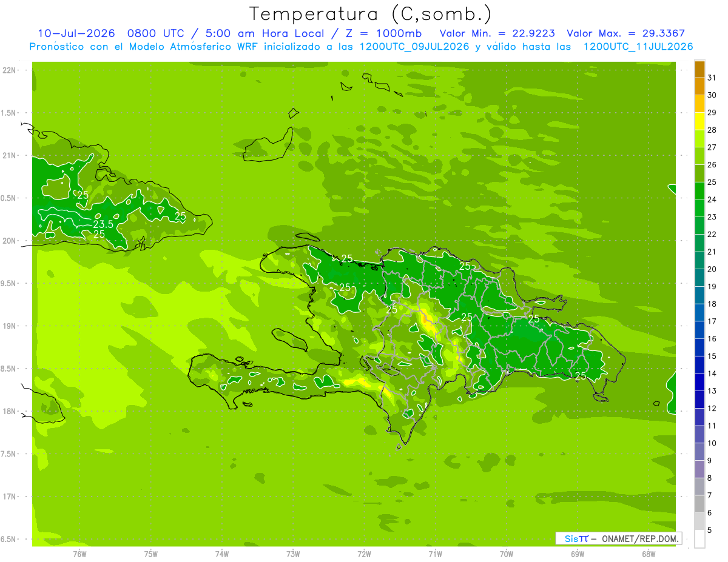
Task: Click the colorbar scale value '31'
Action: [712, 78]
